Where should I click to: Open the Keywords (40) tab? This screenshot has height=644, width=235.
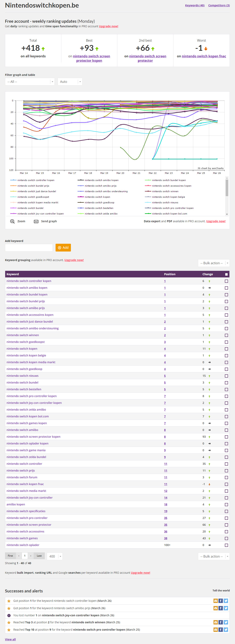[195, 5]
